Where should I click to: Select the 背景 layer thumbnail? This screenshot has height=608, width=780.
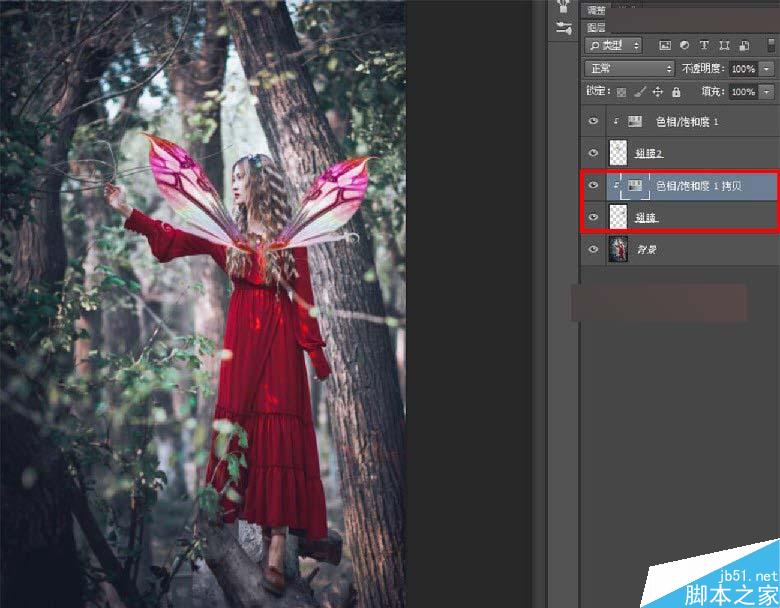pyautogui.click(x=618, y=249)
